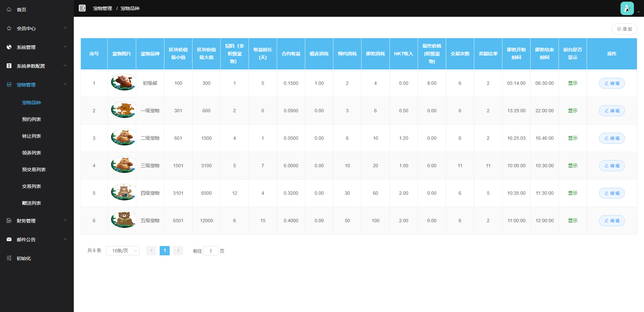Click the 6.0000 合约收益 cell

[291, 166]
